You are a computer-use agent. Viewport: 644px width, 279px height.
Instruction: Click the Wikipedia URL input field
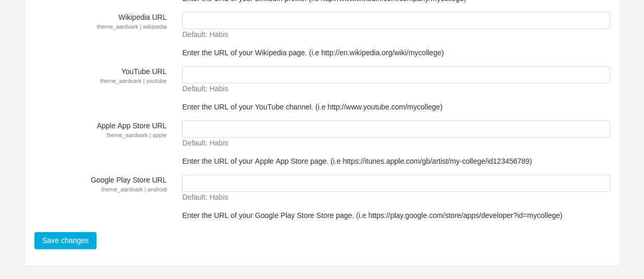396,20
